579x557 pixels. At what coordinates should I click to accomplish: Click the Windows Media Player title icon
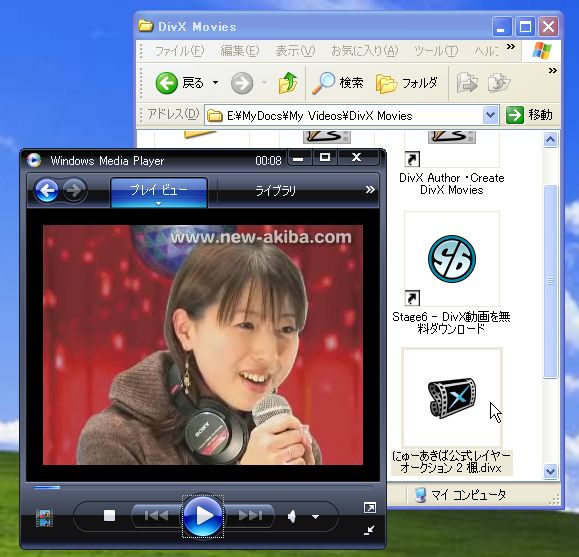[34, 160]
